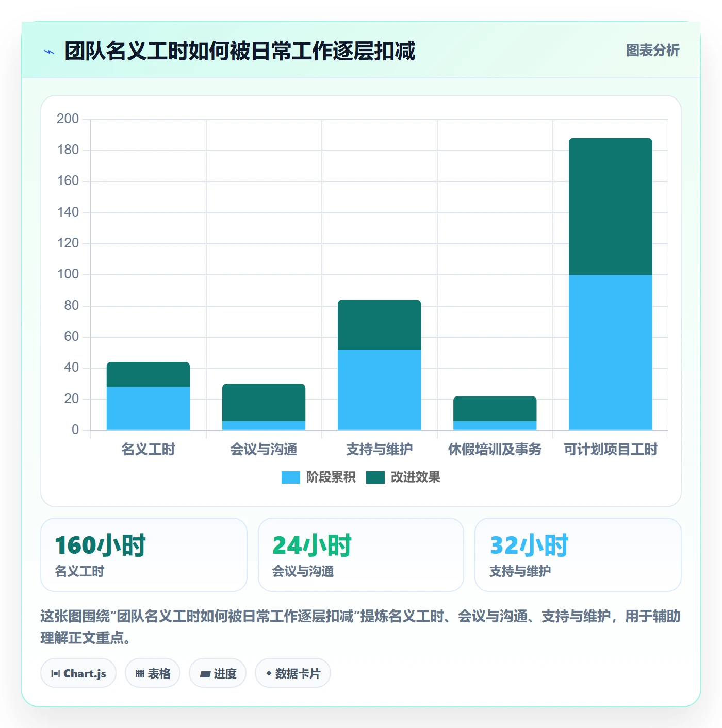Click the 支持与维护 x-axis label
Image resolution: width=722 pixels, height=728 pixels.
coord(379,450)
